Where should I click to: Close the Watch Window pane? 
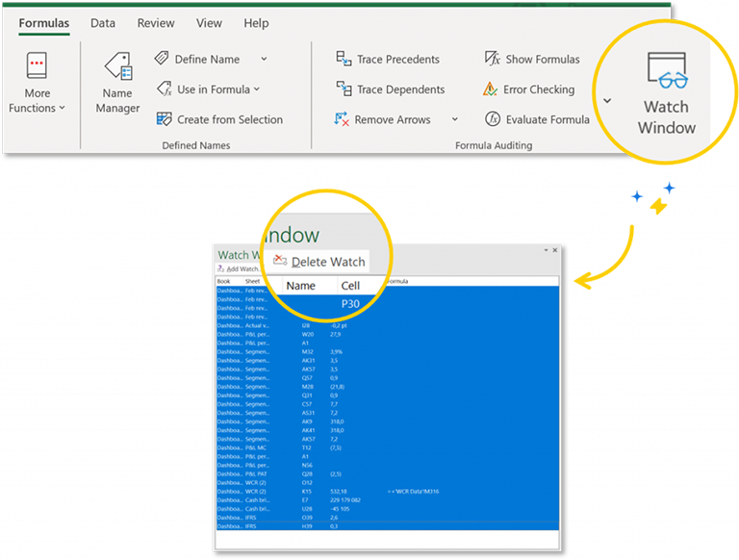click(x=554, y=250)
